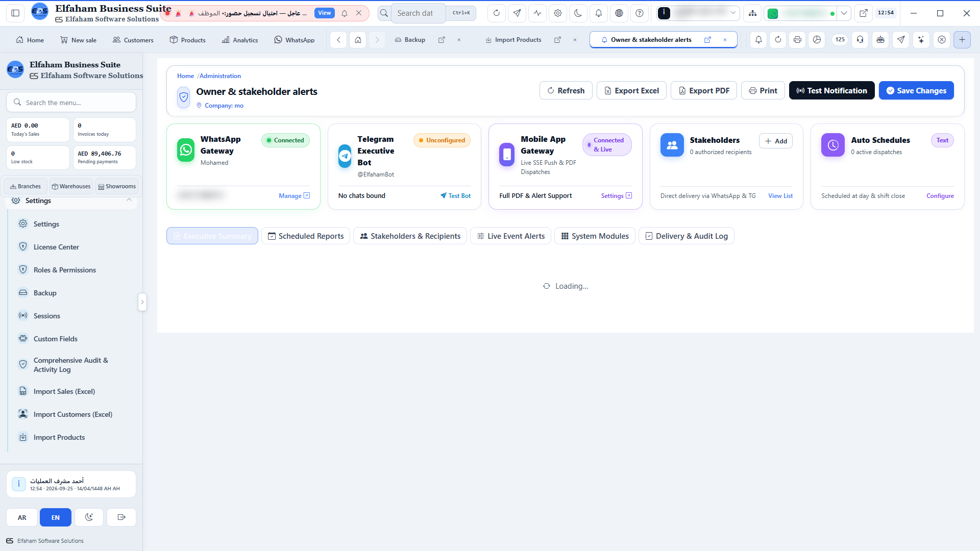Export alerts to Excel
The width and height of the screenshot is (980, 551).
[x=631, y=90]
